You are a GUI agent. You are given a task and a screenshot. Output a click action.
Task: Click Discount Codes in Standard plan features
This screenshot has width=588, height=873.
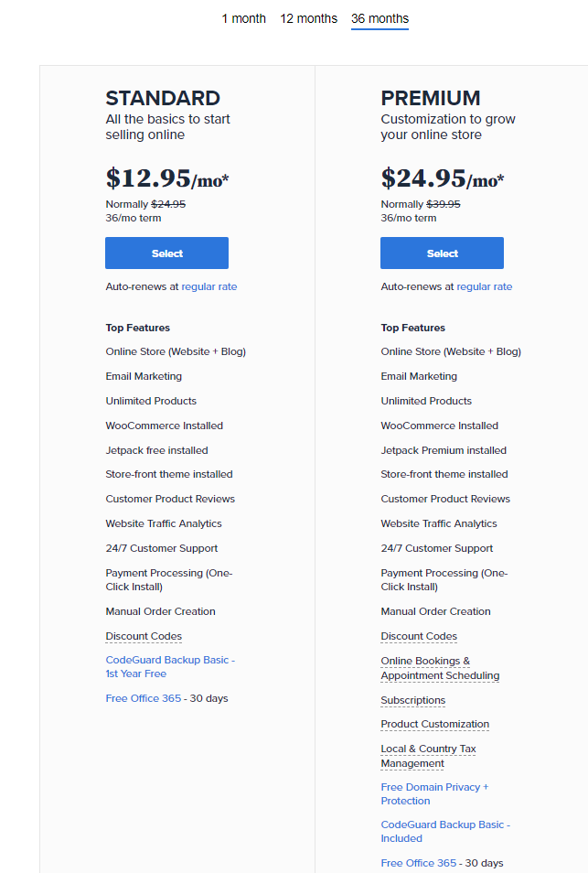(144, 636)
